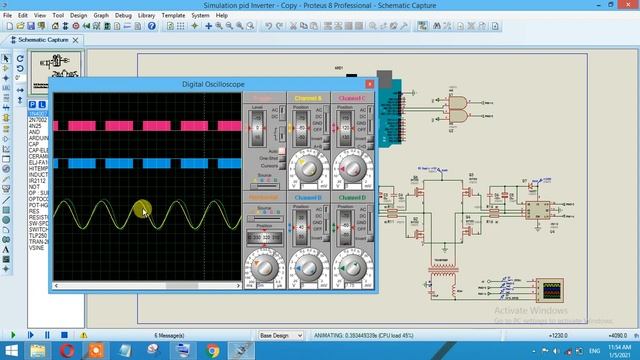
Task: Open the Windows Start button
Action: [11, 351]
